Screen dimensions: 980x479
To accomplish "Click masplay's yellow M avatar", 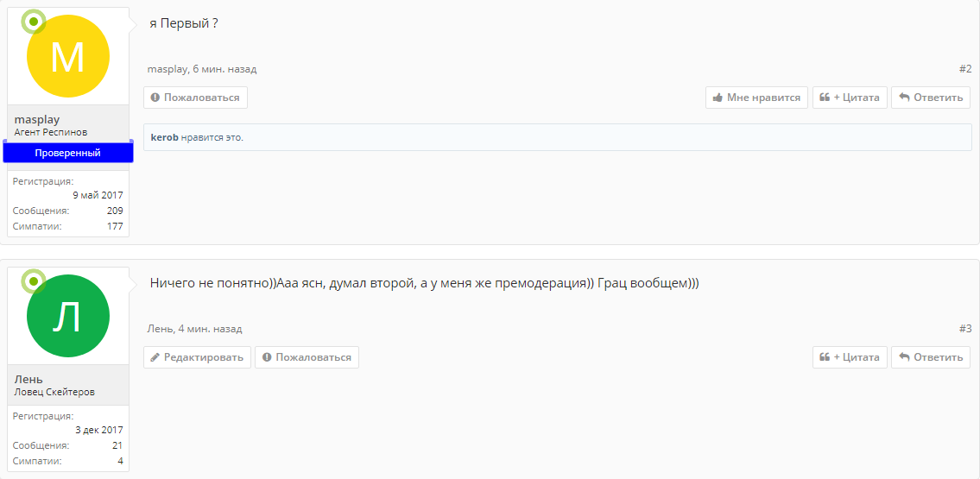I will pos(68,56).
